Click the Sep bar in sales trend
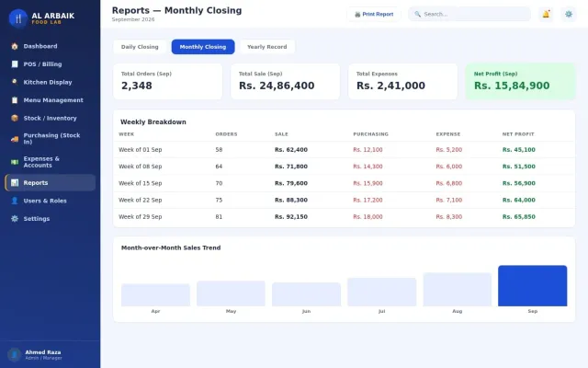588x368 pixels. coord(533,286)
